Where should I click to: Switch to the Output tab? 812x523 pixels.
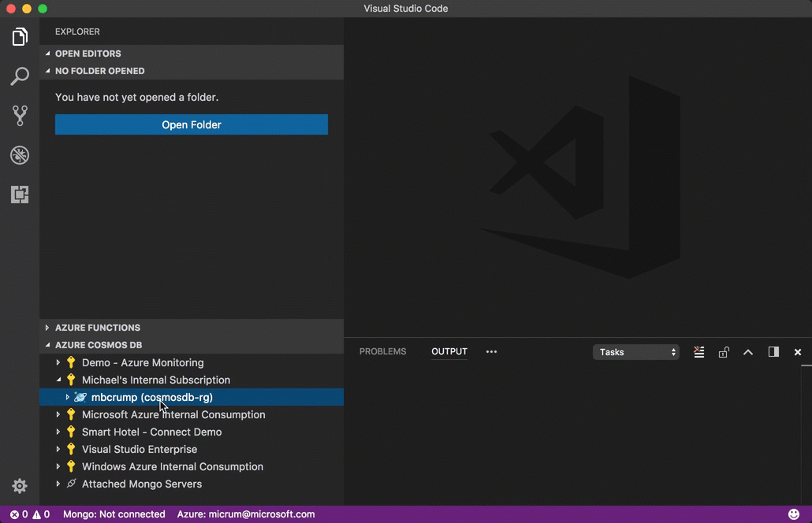(449, 351)
